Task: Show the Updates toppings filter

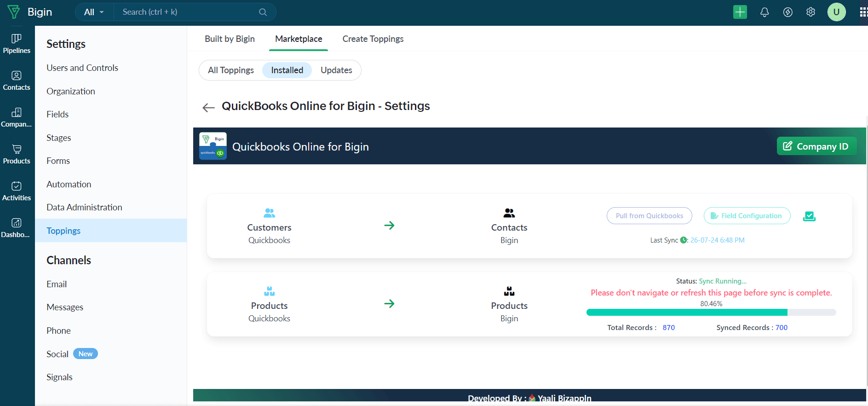Action: 336,70
